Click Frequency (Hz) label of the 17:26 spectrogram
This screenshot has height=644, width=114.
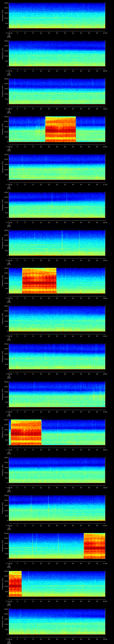coord(3,16)
